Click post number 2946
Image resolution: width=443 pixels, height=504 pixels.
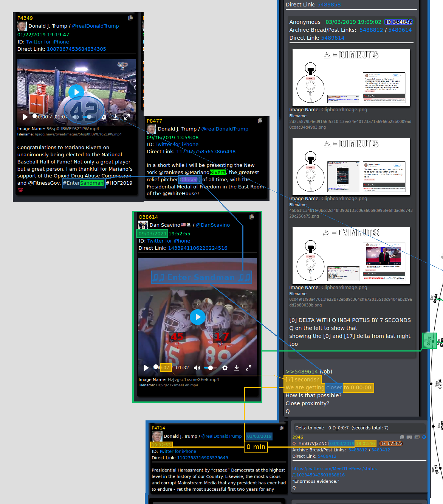297,437
